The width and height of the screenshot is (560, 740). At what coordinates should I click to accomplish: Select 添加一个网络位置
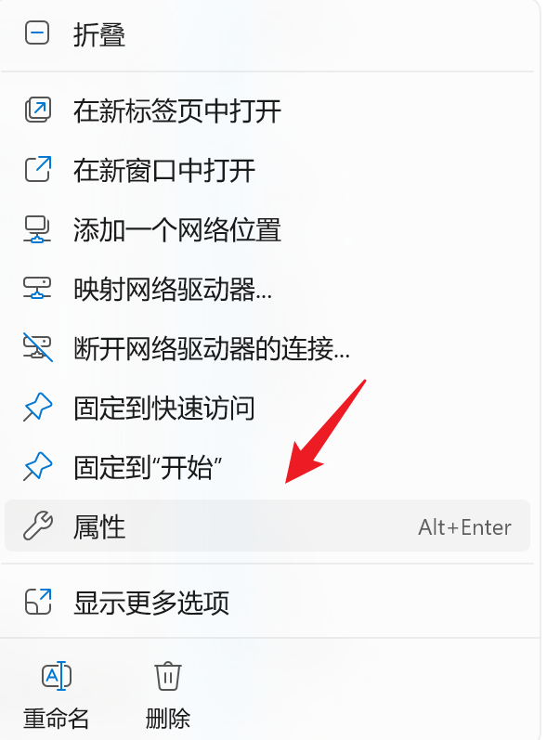[x=177, y=230]
